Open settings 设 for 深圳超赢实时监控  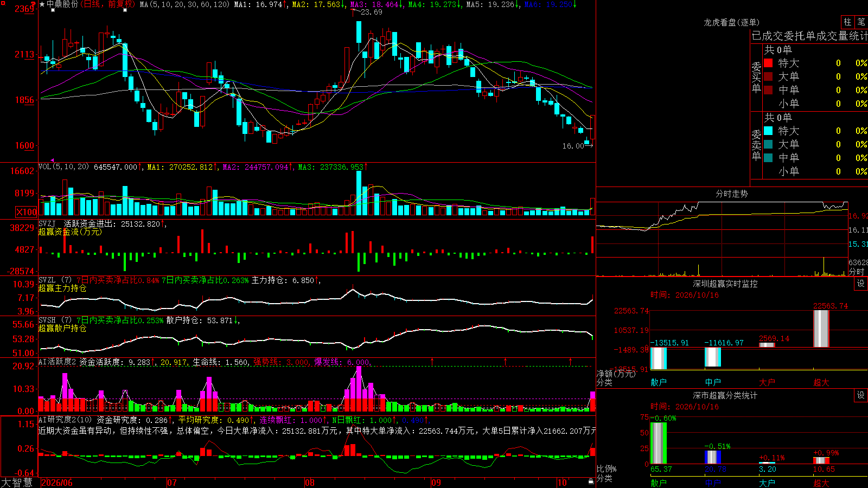[861, 284]
